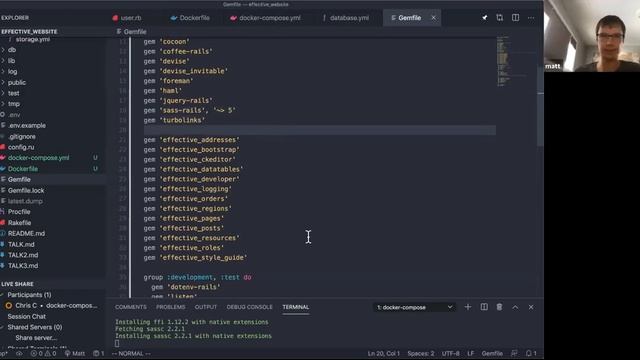
Task: Click the pin icon in editor toolbar
Action: 484,18
